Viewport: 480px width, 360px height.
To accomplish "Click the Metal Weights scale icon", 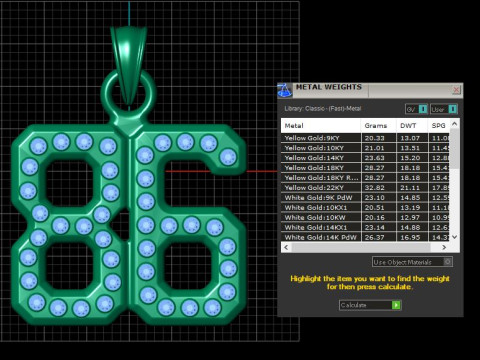I will click(x=284, y=90).
